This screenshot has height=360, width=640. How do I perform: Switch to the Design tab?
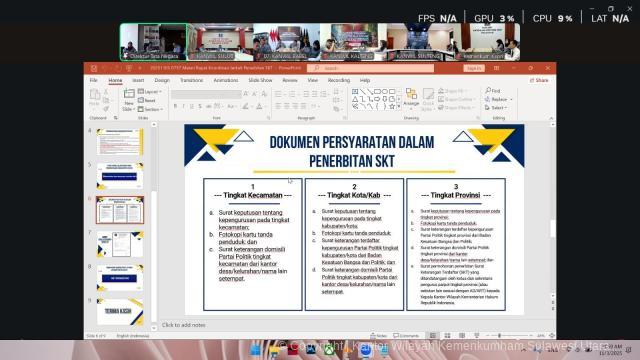pos(162,80)
